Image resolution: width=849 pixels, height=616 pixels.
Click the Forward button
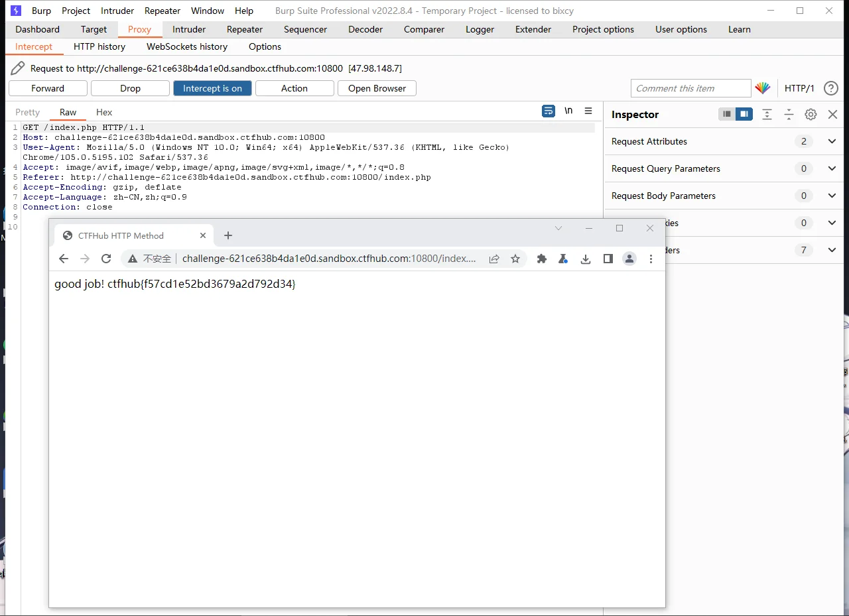(48, 88)
